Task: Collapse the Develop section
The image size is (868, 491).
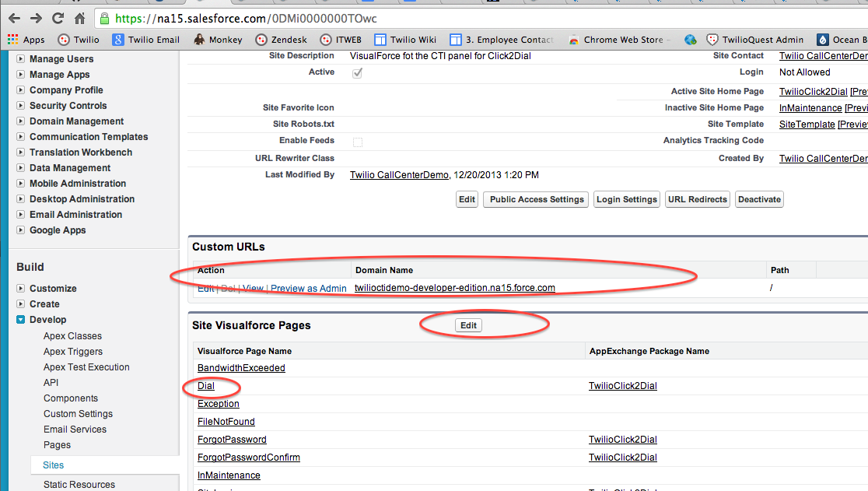Action: [22, 320]
